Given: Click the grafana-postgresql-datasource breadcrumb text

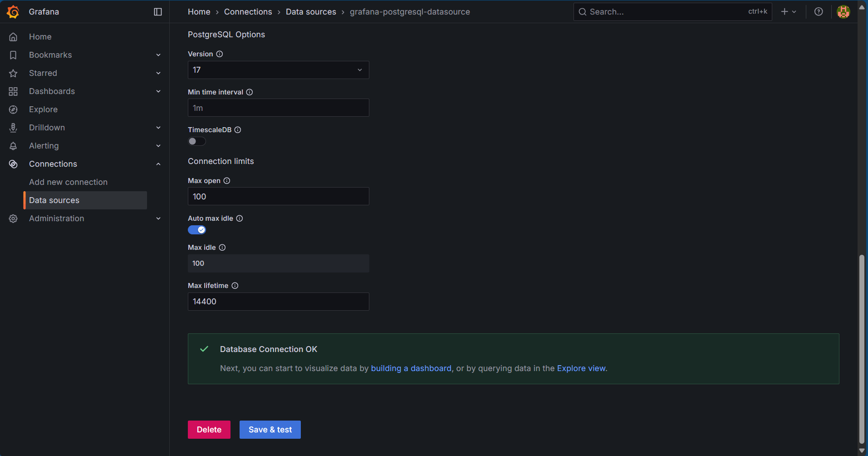Looking at the screenshot, I should [410, 12].
